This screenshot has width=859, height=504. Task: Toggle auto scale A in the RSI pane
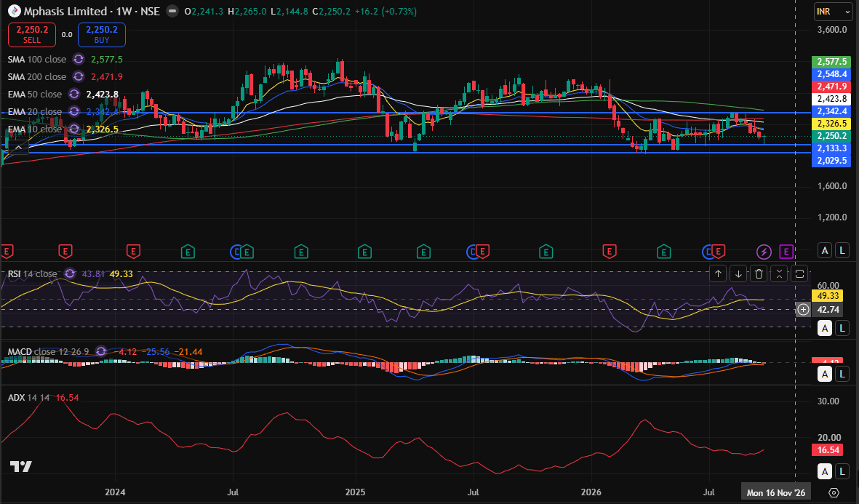825,328
